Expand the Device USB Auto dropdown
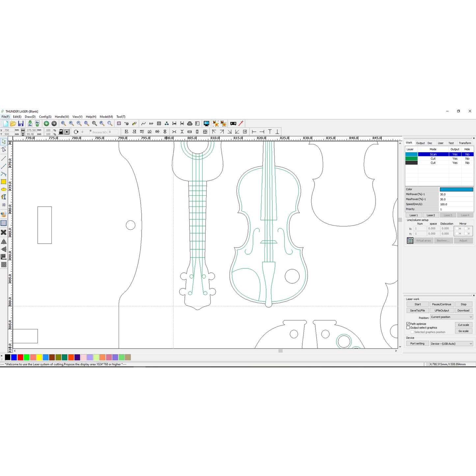476x476 pixels. coord(452,344)
